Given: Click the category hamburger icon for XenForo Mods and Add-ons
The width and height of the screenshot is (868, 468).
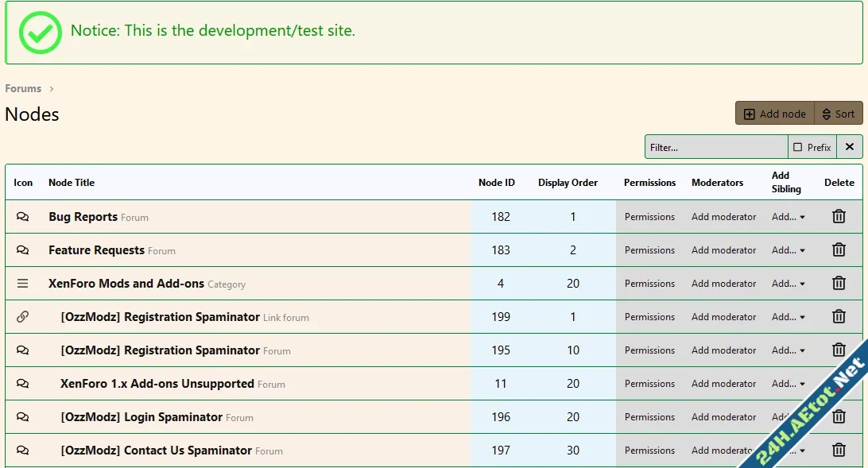Looking at the screenshot, I should [x=22, y=283].
